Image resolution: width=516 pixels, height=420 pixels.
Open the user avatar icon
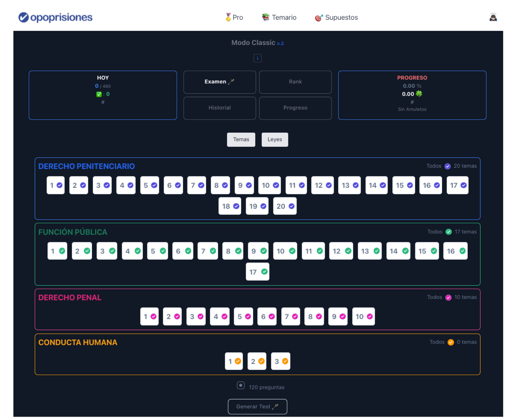[x=493, y=17]
